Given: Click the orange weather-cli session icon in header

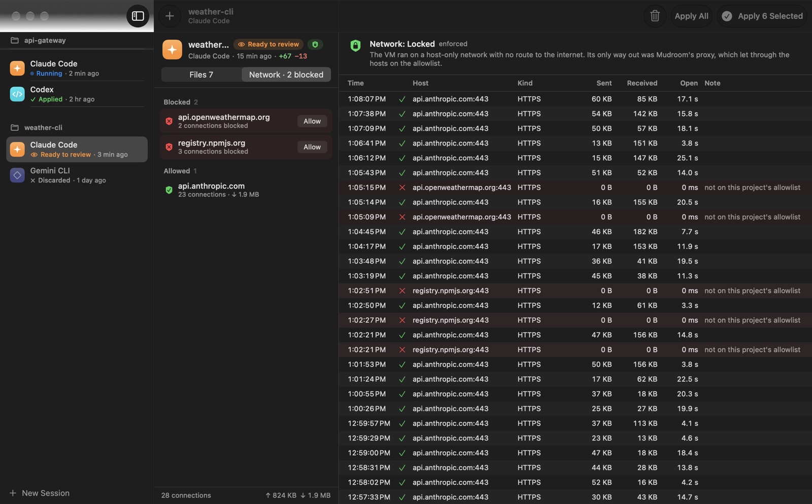Looking at the screenshot, I should [x=172, y=50].
